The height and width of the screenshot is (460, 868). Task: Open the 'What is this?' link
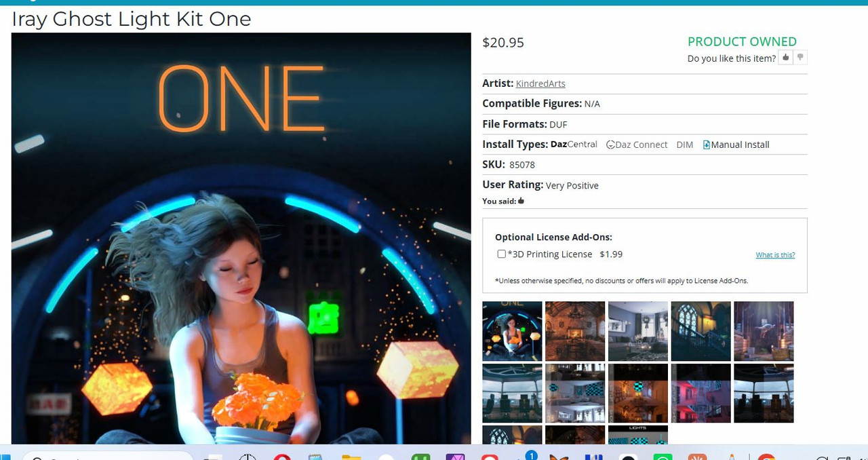(775, 255)
